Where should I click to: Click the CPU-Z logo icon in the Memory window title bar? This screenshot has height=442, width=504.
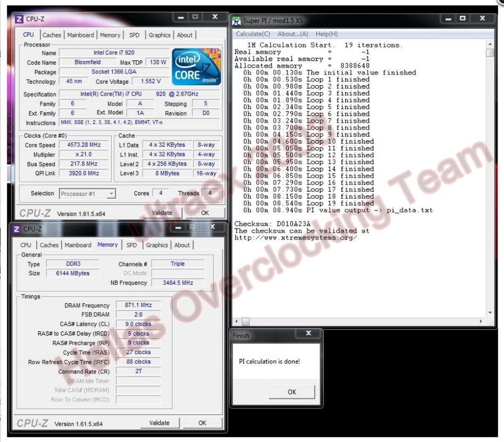pyautogui.click(x=16, y=229)
